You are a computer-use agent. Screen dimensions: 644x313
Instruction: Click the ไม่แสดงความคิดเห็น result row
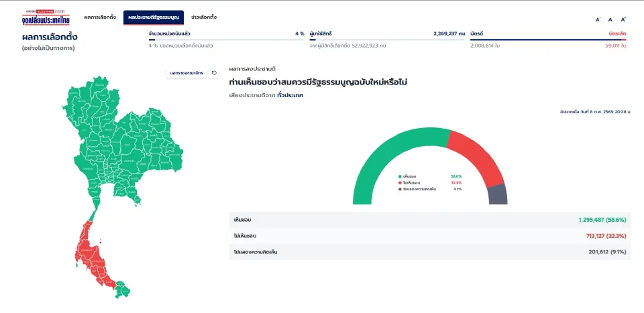(430, 252)
